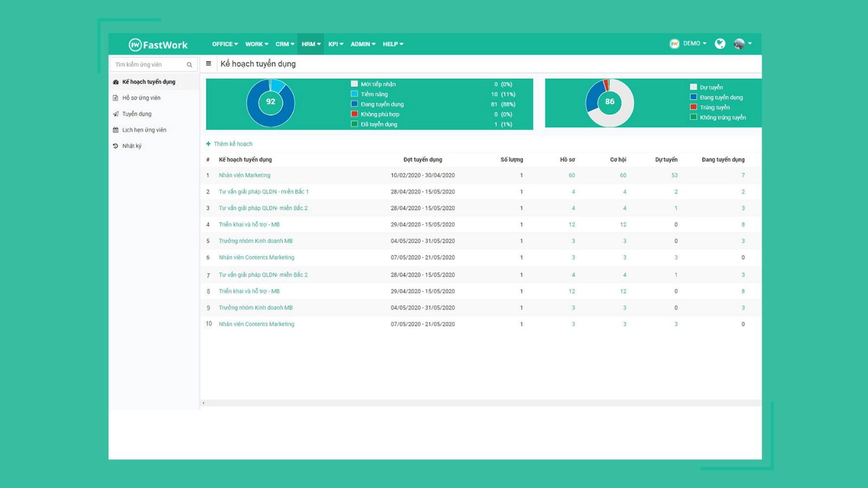Open the HELP dropdown menu

(393, 44)
